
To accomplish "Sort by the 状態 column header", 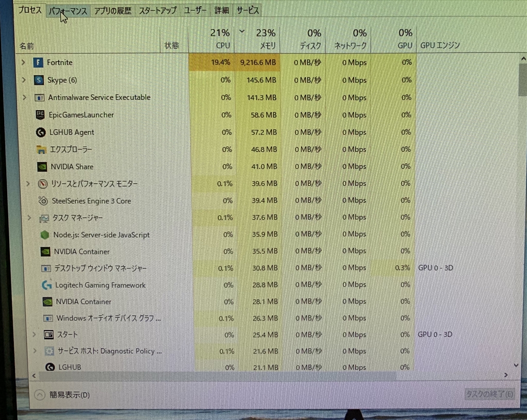I will (174, 39).
